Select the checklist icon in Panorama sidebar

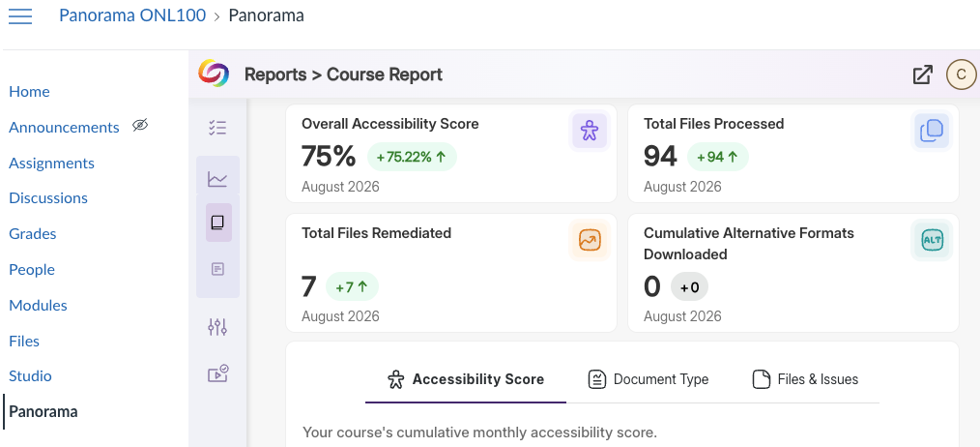pos(217,128)
